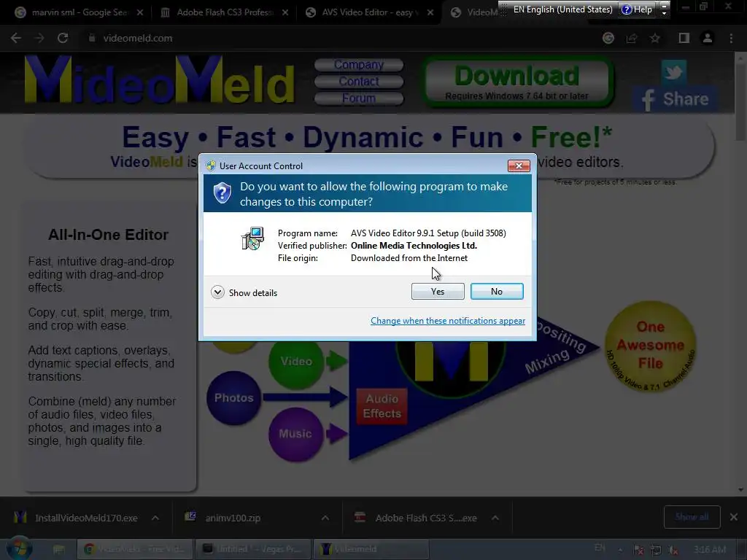This screenshot has width=747, height=560.
Task: Expand options arrow for Adobe Flash CS3 download
Action: pos(495,518)
